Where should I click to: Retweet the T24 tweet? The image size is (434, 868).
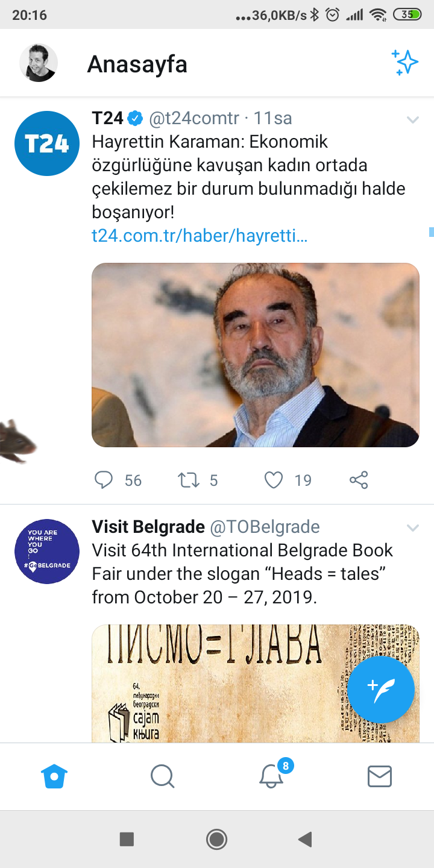tap(189, 480)
